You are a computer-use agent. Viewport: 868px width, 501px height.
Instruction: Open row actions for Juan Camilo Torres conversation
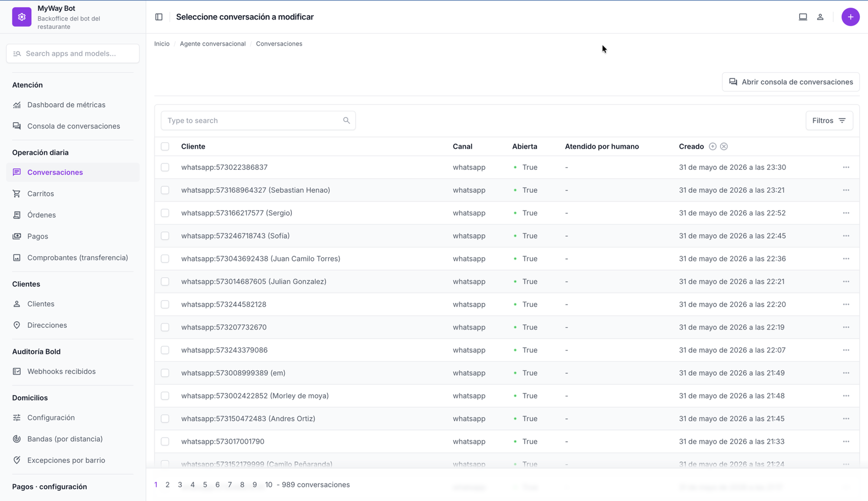[x=846, y=258]
